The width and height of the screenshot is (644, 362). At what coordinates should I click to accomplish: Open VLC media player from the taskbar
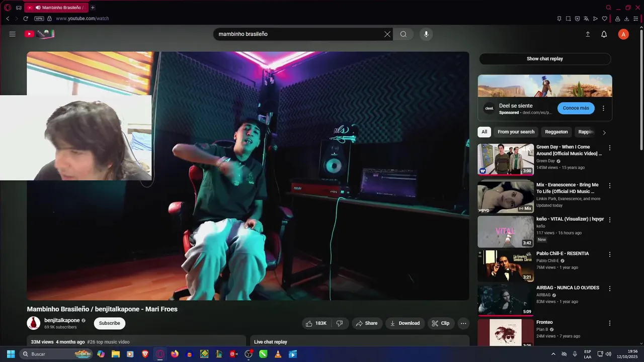pyautogui.click(x=278, y=354)
